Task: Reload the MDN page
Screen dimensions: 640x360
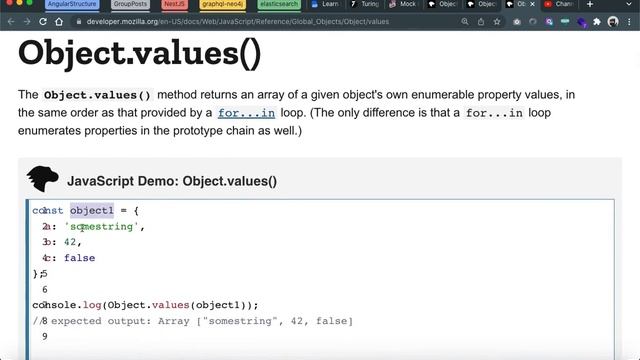Action: click(43, 22)
